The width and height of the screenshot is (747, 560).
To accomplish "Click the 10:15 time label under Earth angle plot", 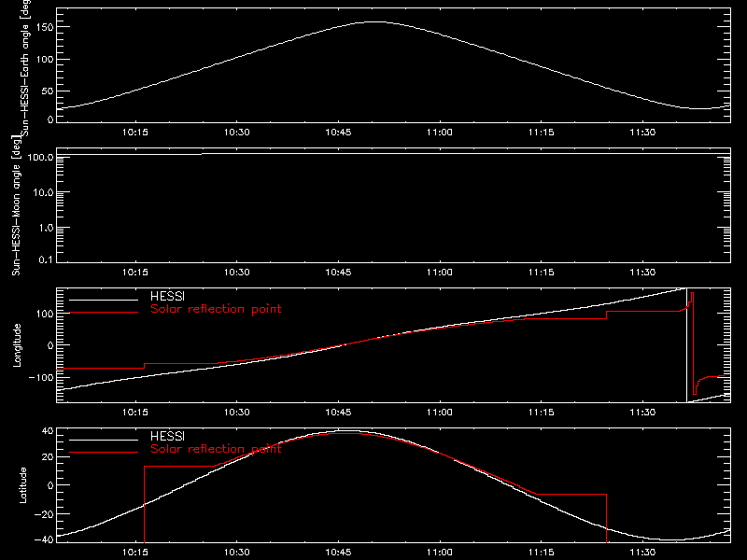I will (135, 133).
